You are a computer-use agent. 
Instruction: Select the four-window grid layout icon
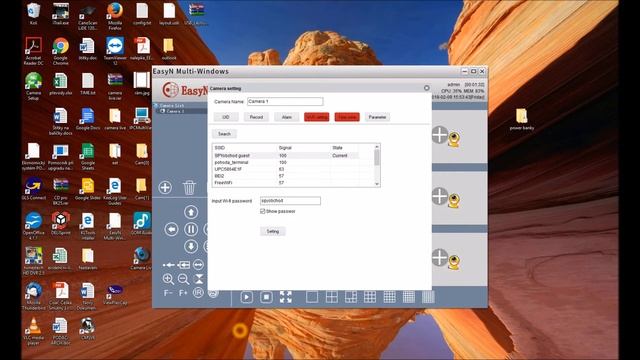[x=331, y=297]
